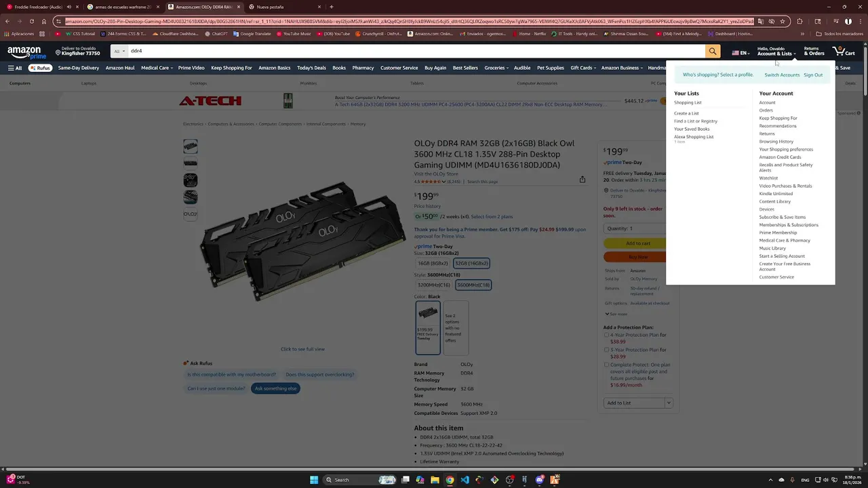Expand the Account & Lists menu
Viewport: 868px width, 488px height.
tap(776, 51)
